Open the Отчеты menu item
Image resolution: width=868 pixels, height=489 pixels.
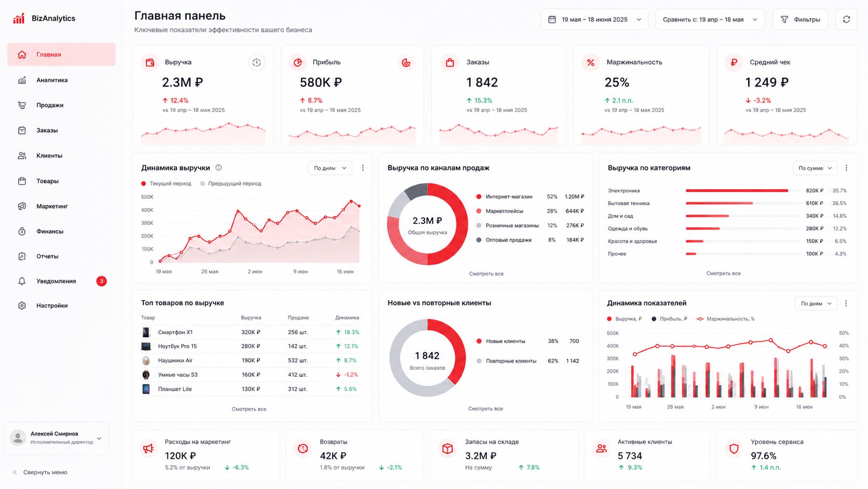pos(61,256)
